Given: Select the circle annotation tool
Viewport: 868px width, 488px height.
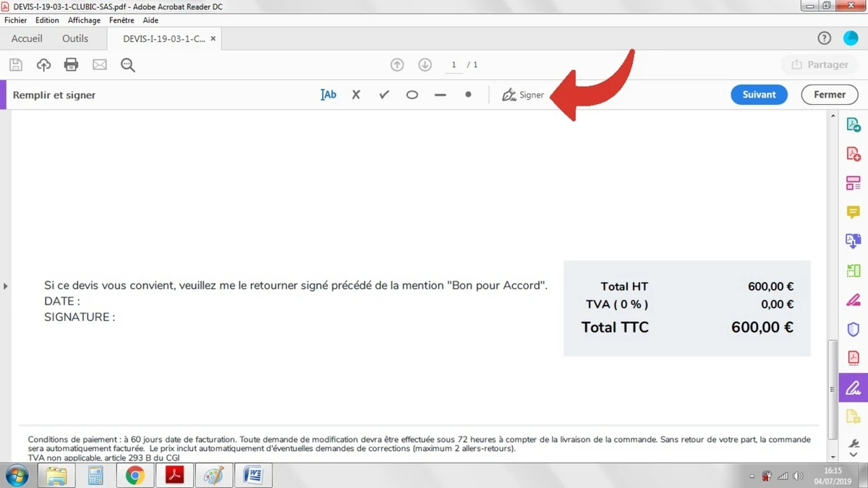Looking at the screenshot, I should pos(412,94).
